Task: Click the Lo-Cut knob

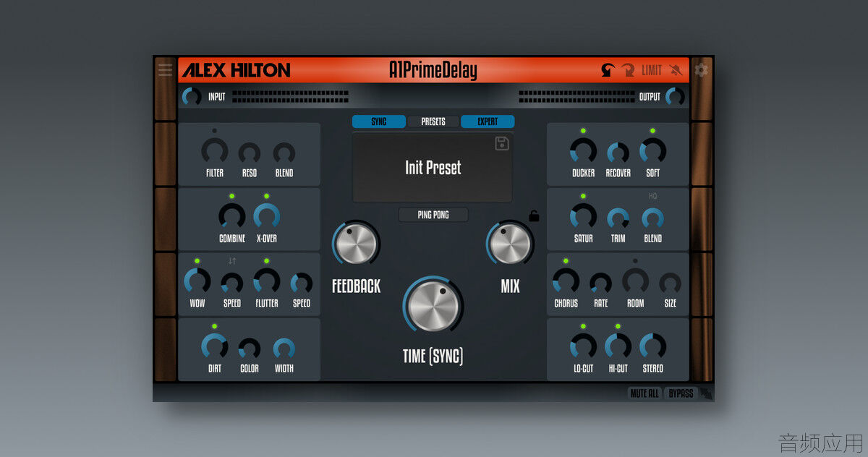Action: tap(583, 347)
